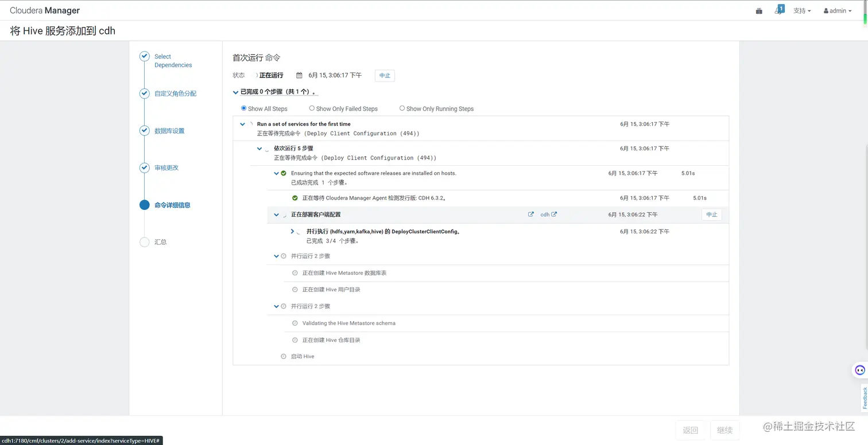Click the 5.01s duration of Ensuring row
This screenshot has width=868, height=445.
(688, 173)
